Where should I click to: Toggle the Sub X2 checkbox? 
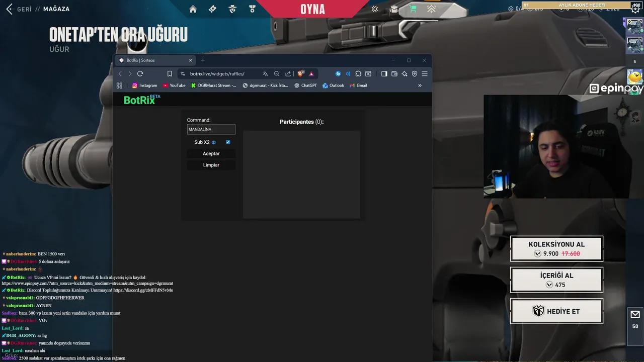click(228, 142)
